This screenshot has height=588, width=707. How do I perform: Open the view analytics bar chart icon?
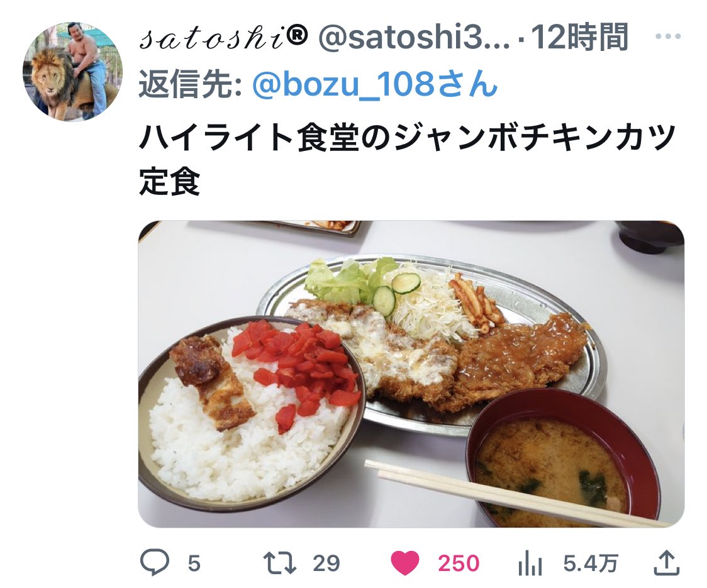click(530, 563)
